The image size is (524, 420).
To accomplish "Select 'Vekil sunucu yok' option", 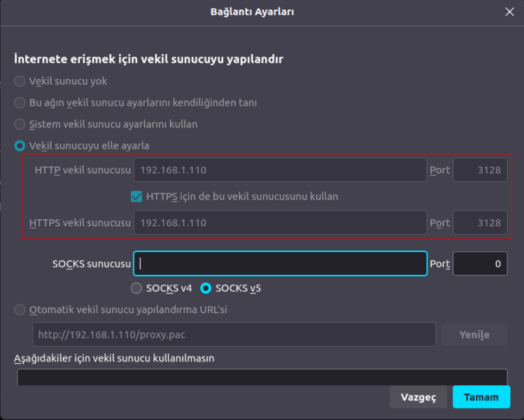I will [20, 81].
